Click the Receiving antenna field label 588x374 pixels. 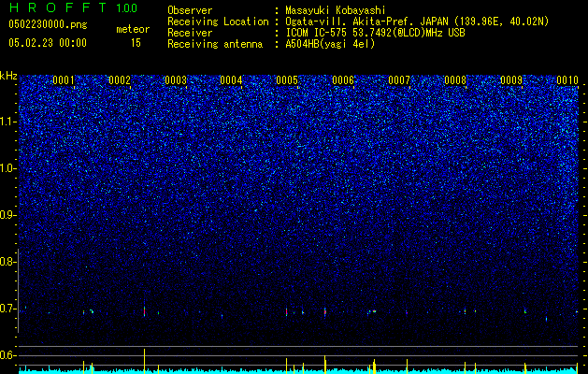pos(215,44)
